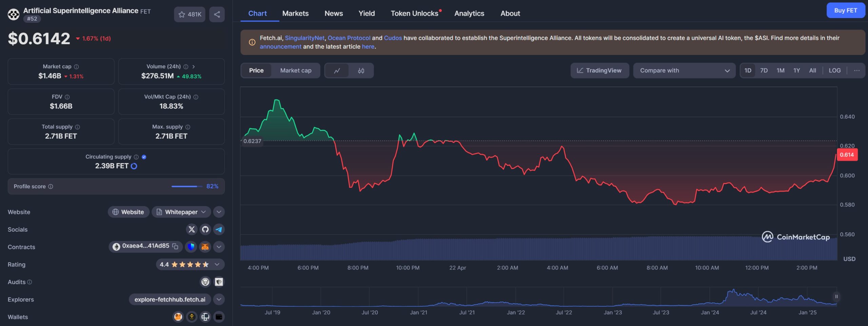
Task: Open the X (Twitter) social link
Action: [x=192, y=230]
